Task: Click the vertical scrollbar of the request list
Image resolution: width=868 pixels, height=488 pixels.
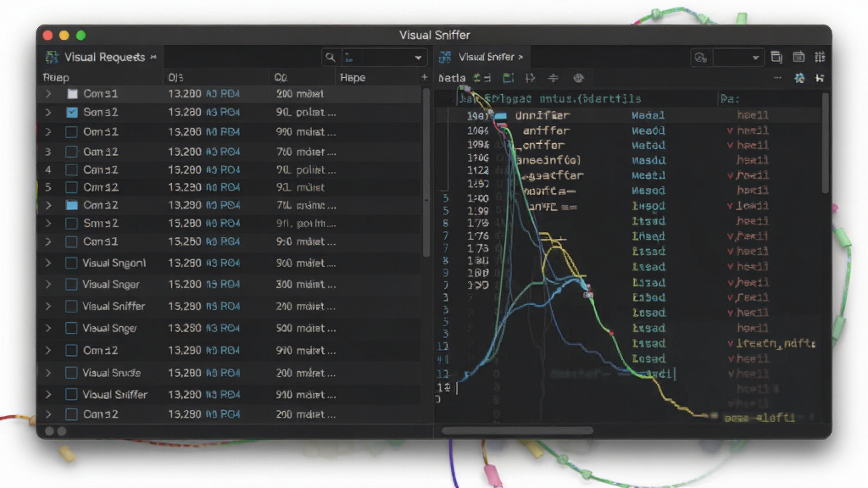Action: 426,173
